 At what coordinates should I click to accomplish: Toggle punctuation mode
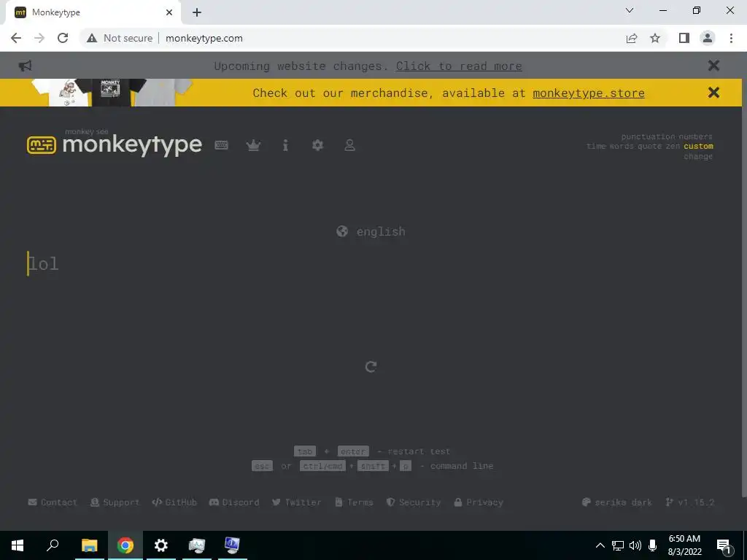(x=648, y=136)
